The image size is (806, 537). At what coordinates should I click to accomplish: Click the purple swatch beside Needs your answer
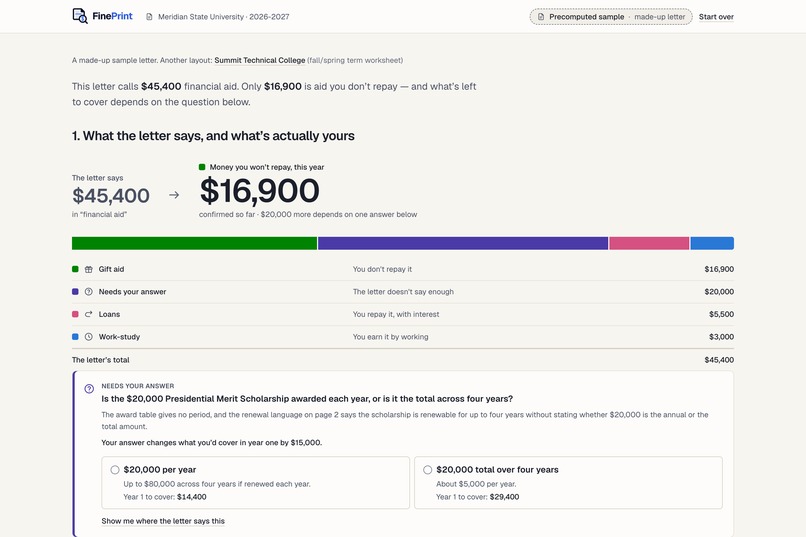(75, 292)
